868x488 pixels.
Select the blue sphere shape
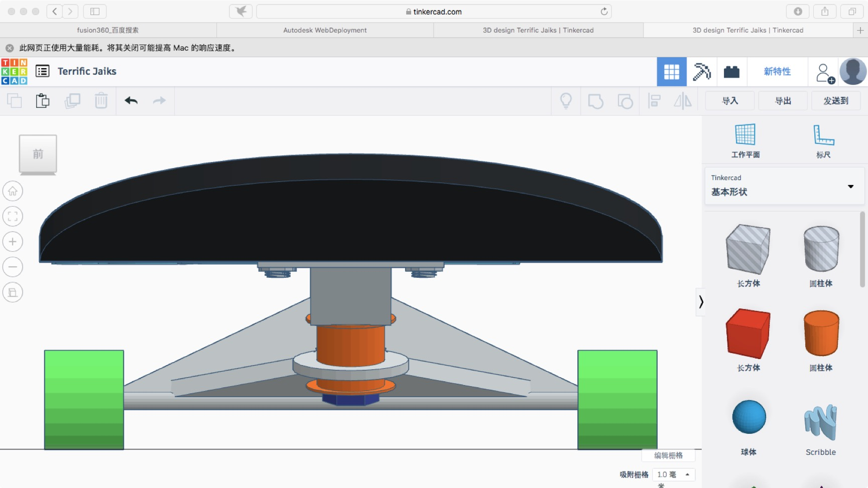click(749, 417)
